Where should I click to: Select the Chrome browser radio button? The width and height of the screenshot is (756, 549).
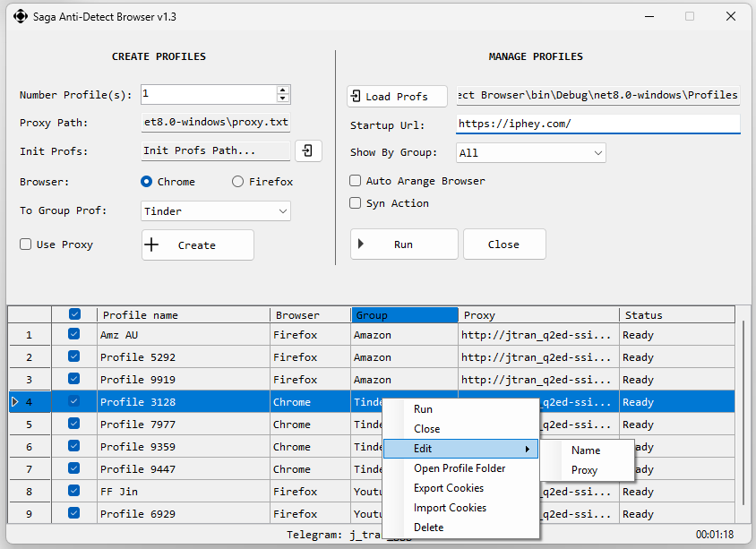146,182
